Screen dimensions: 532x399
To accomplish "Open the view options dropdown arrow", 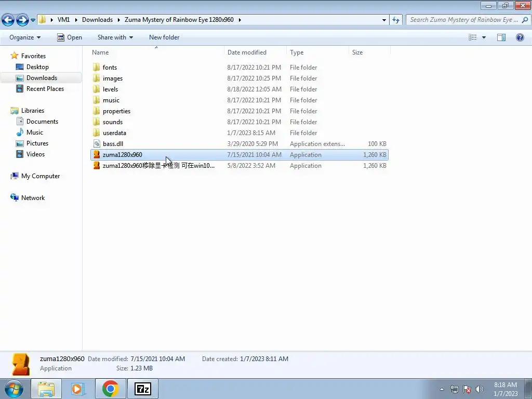I will pyautogui.click(x=484, y=37).
